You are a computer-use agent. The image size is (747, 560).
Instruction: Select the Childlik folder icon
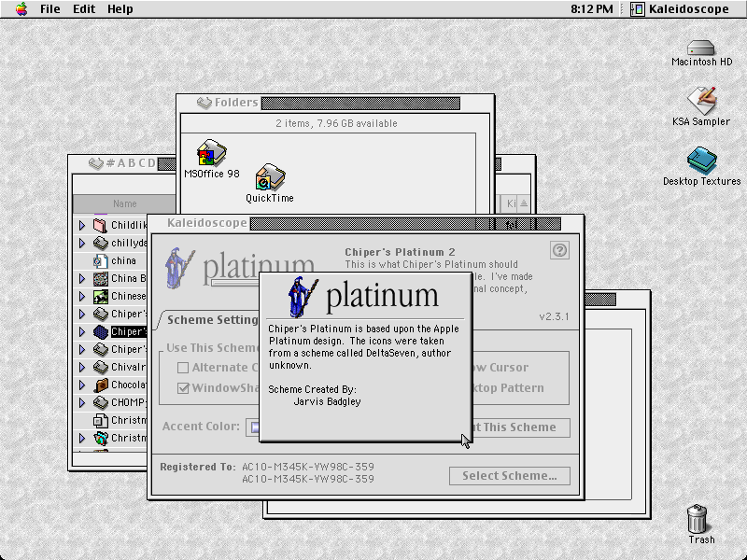(101, 225)
